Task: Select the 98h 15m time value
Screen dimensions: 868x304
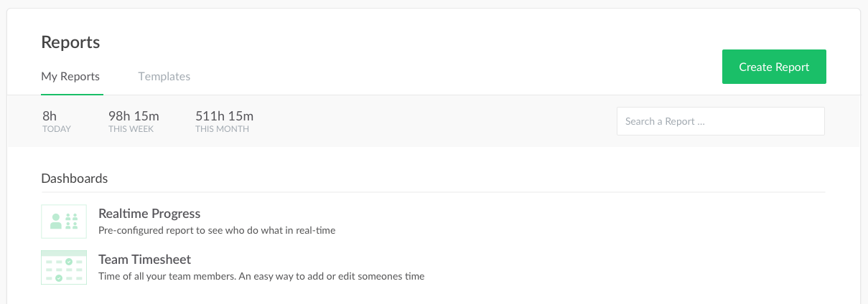Action: [x=134, y=116]
